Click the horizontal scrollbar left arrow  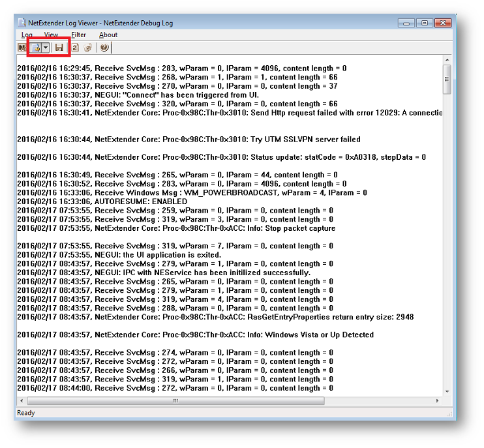pos(22,401)
